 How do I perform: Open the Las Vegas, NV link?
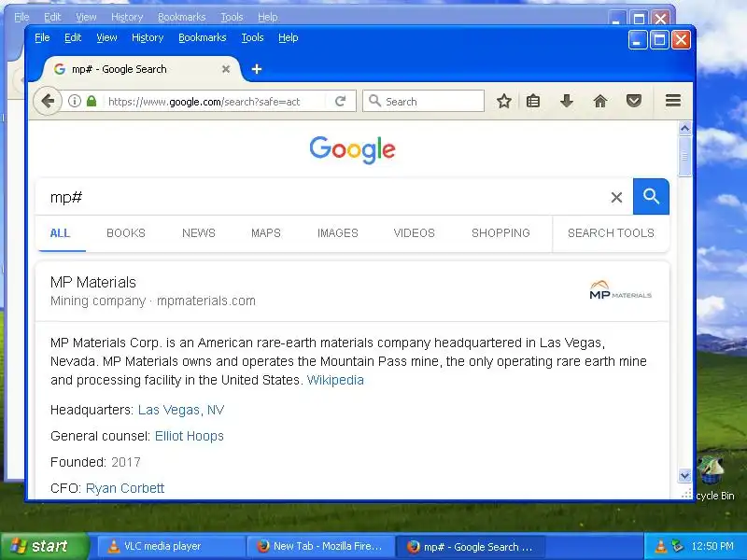point(181,410)
